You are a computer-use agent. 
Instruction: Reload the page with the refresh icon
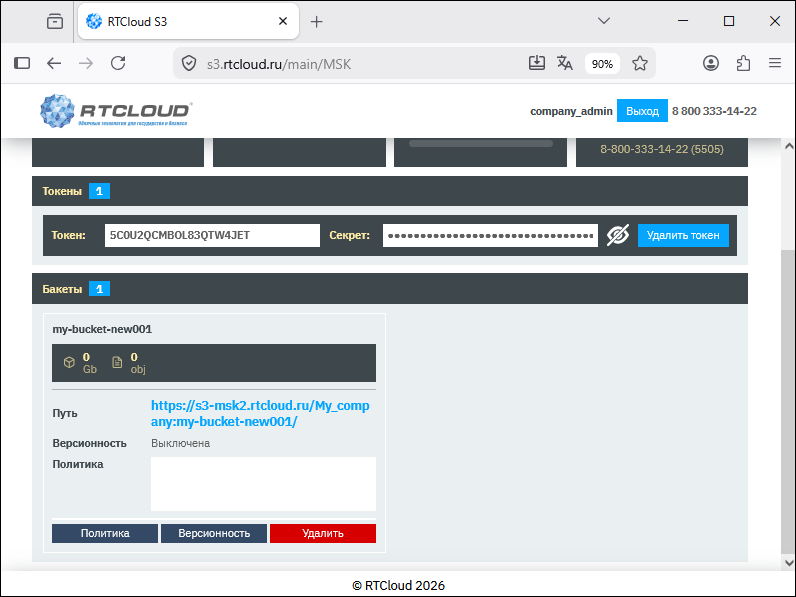(118, 63)
